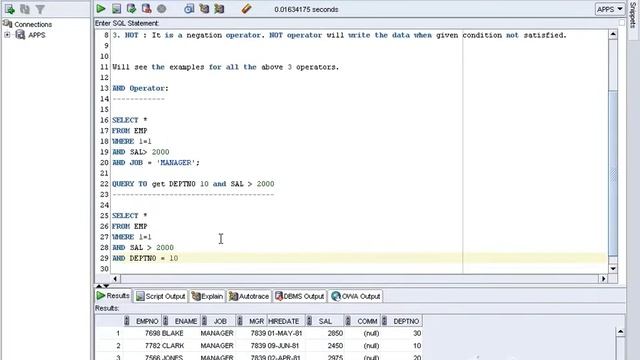Viewport: 640px width, 360px height.
Task: Click the New Connection green plus icon
Action: [9, 9]
